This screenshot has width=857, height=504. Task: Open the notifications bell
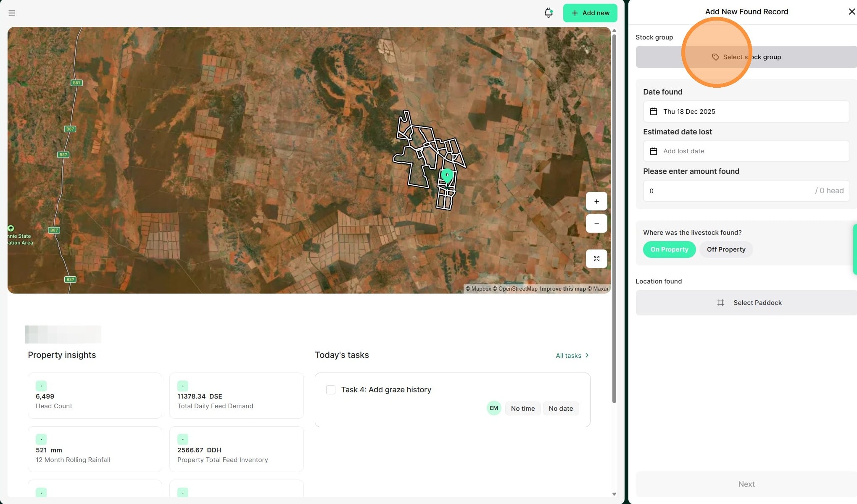coord(548,13)
